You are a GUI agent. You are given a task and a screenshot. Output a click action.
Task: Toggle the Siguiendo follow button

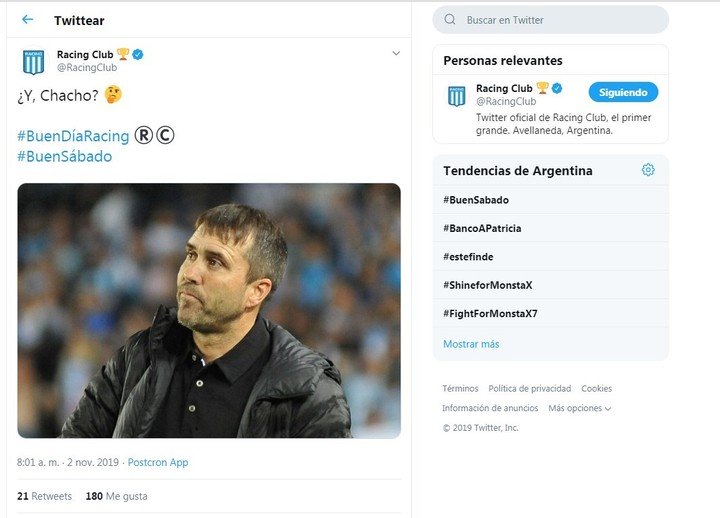623,92
